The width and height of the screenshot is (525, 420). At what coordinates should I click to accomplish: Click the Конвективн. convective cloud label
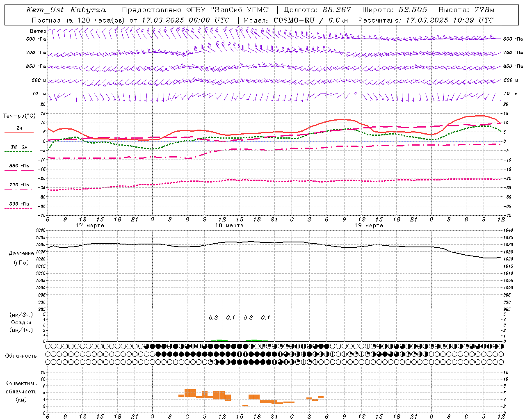click(21, 383)
